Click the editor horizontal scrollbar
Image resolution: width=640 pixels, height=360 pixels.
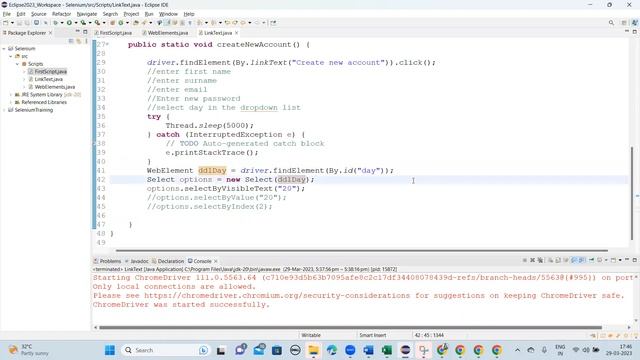362,250
